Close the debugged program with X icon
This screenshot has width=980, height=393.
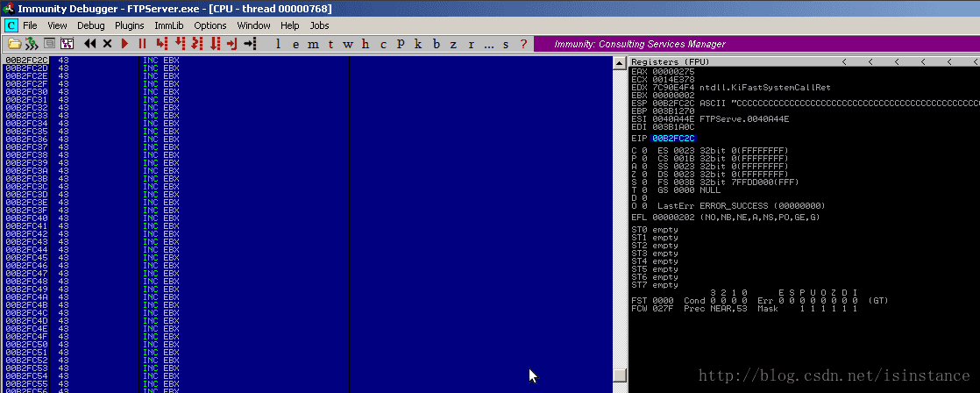108,44
